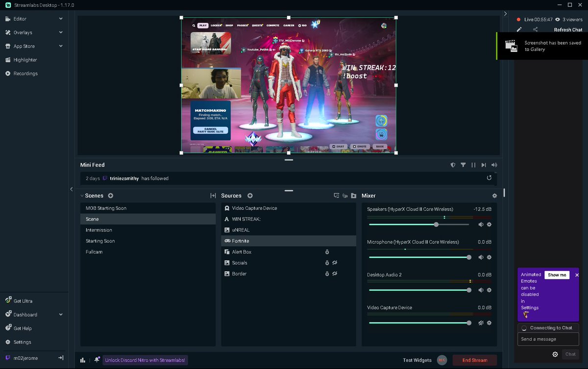
Task: Open the chat settings gear icon
Action: [555, 354]
